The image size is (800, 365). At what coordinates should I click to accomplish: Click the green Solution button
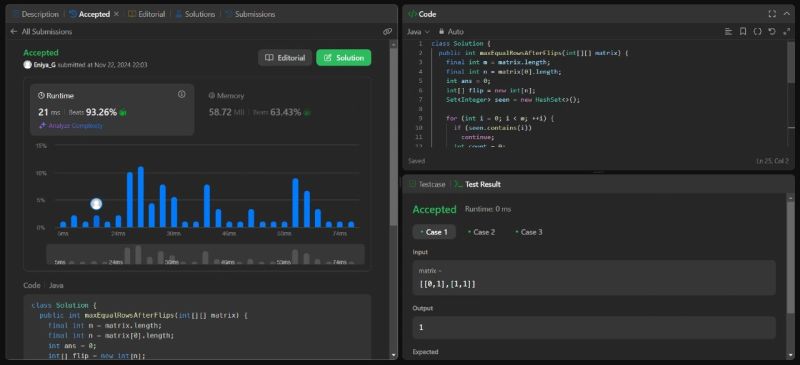click(343, 58)
